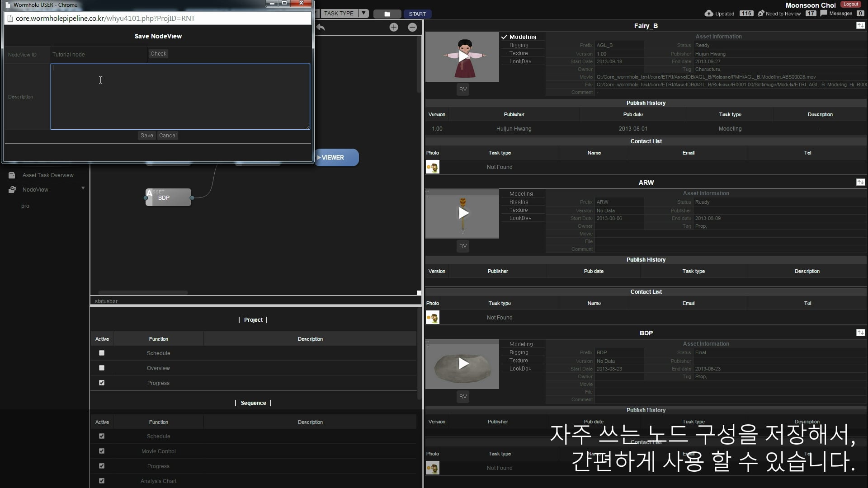This screenshot has width=868, height=488.
Task: Open the Messages icon in header
Action: (x=824, y=14)
